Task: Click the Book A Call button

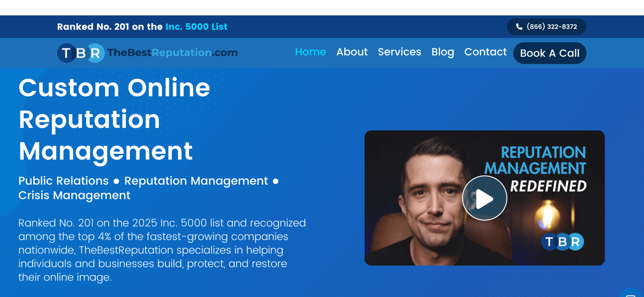Action: pos(550,53)
